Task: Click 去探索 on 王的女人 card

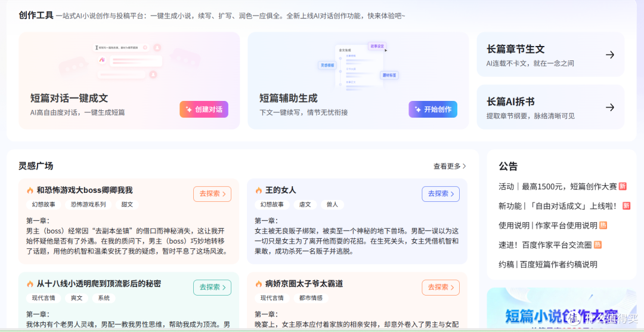Action: [441, 194]
